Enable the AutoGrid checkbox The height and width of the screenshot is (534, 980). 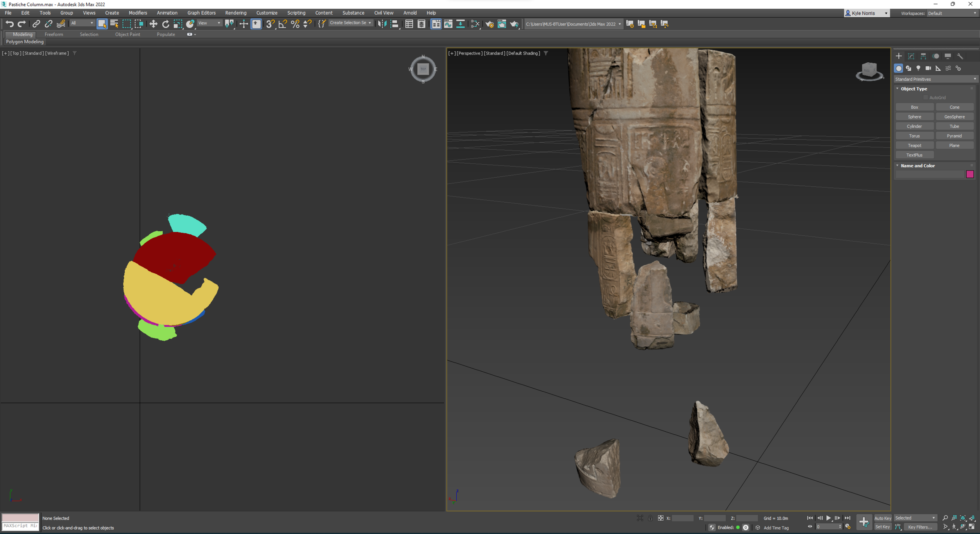[x=926, y=98]
